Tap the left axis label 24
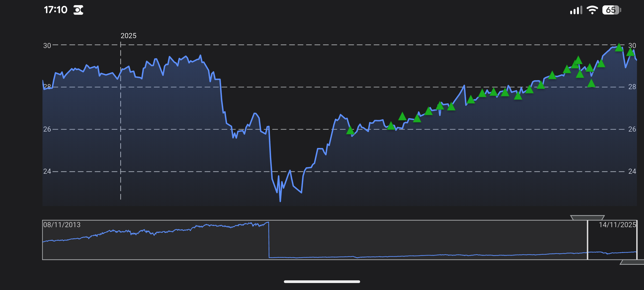This screenshot has width=644, height=290. (47, 171)
